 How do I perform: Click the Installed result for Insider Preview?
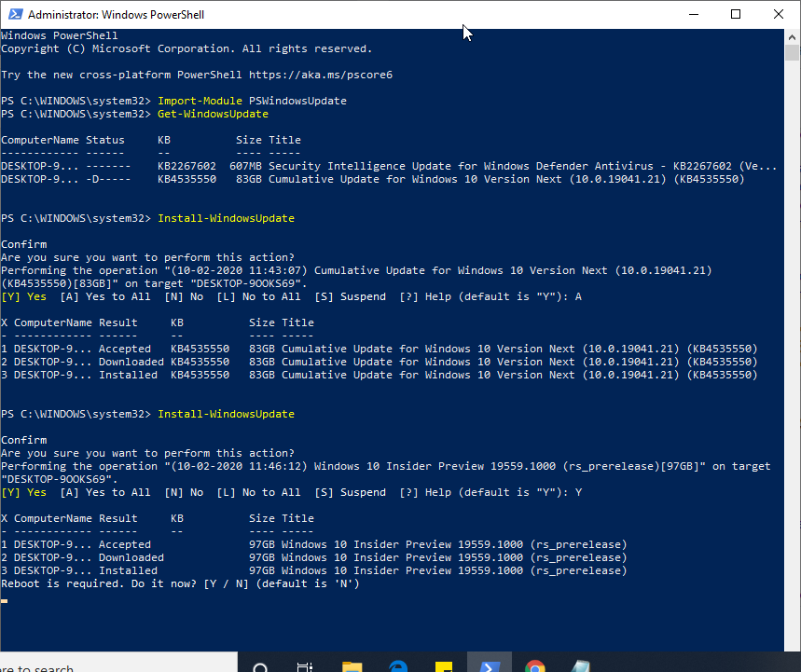(x=129, y=570)
